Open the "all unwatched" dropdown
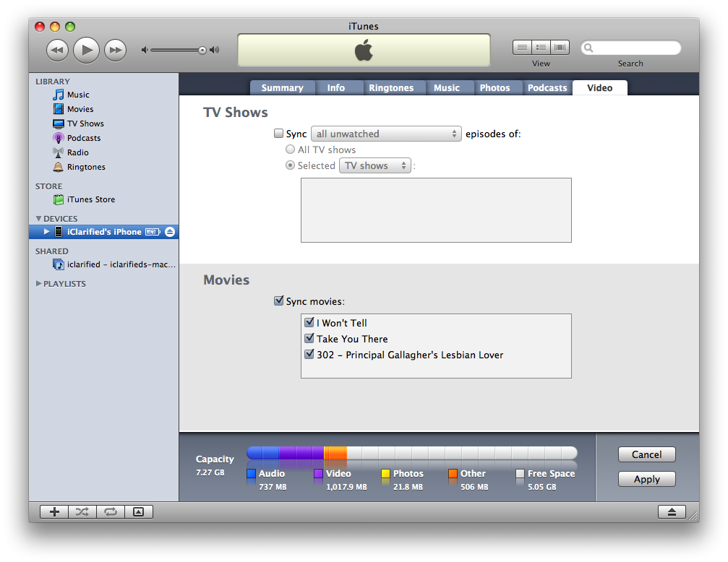This screenshot has width=728, height=562. click(386, 134)
